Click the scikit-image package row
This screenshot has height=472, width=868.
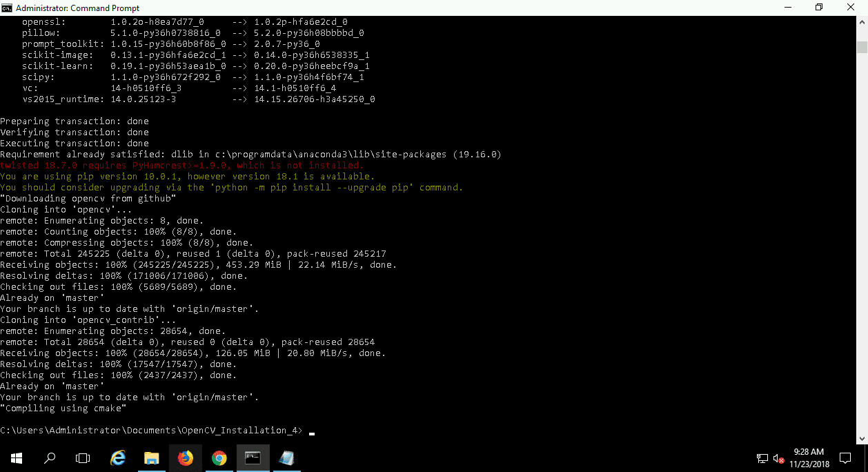coord(196,55)
